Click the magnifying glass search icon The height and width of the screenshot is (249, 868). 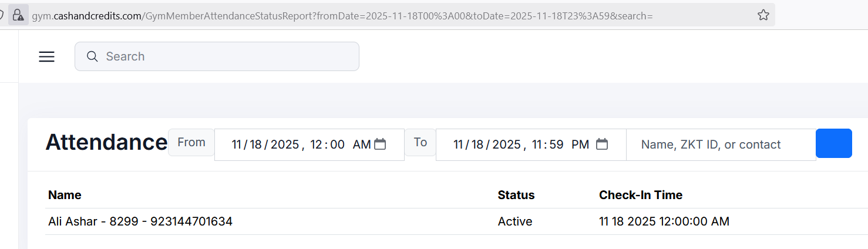[x=92, y=56]
